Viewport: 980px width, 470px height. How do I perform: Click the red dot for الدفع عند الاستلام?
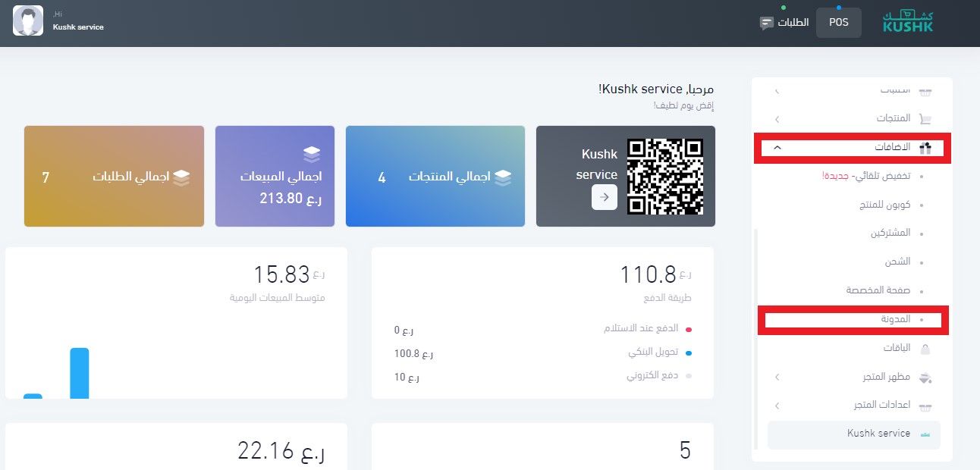point(689,331)
